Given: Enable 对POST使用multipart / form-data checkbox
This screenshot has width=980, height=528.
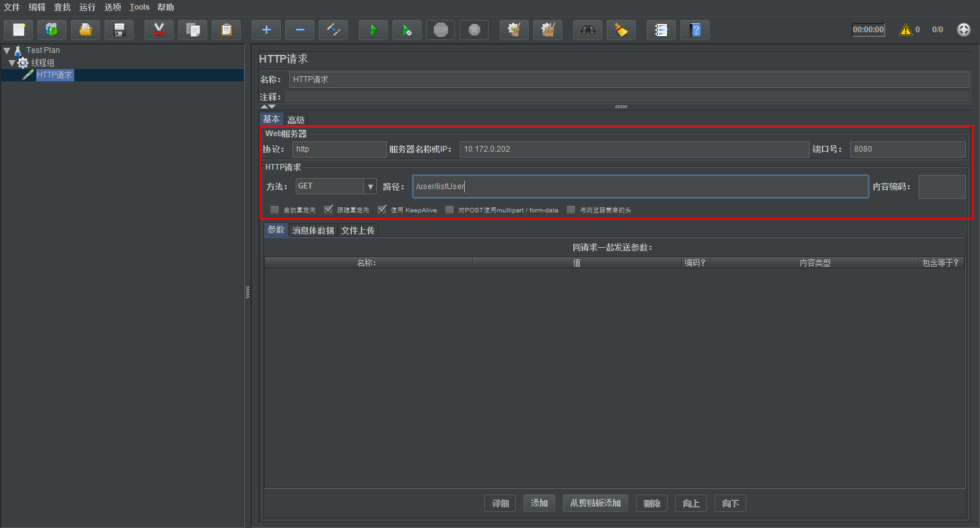Looking at the screenshot, I should [x=449, y=210].
